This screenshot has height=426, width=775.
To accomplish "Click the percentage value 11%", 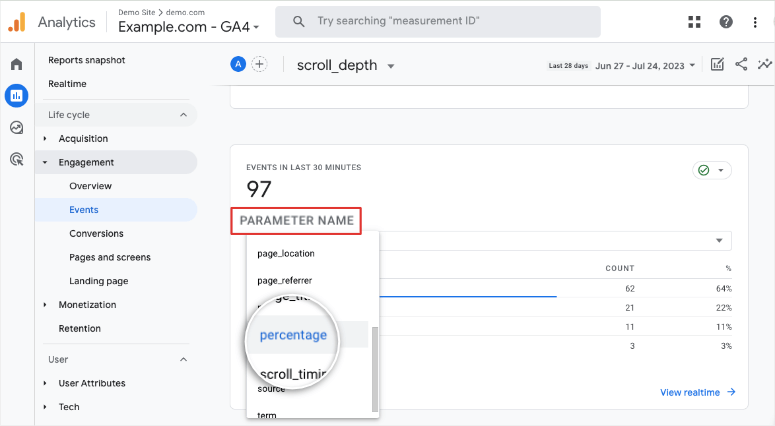I will click(x=724, y=327).
